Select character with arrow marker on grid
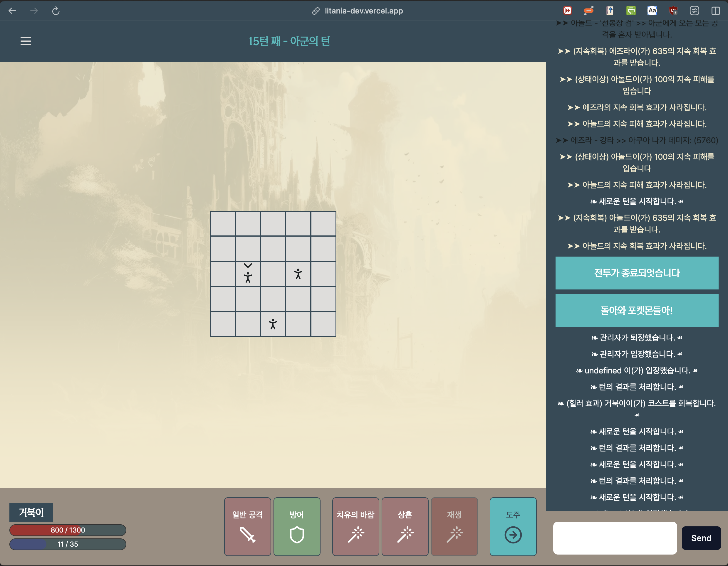The image size is (728, 566). [248, 277]
